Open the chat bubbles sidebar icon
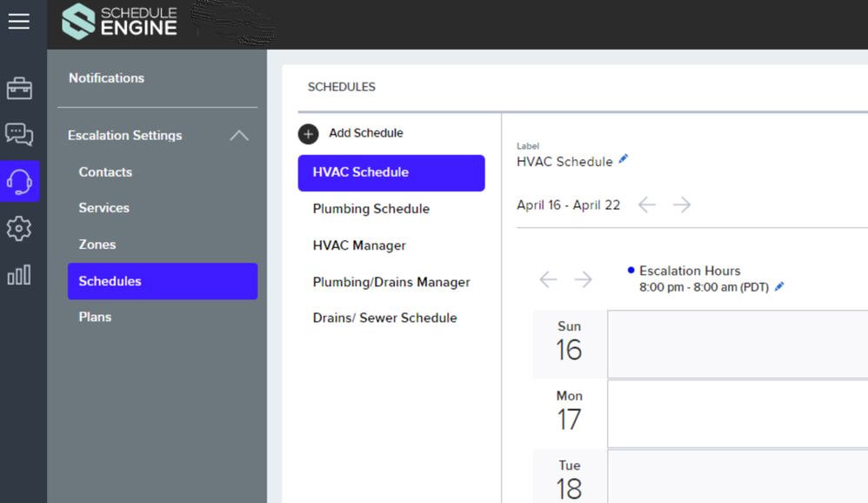 (19, 134)
